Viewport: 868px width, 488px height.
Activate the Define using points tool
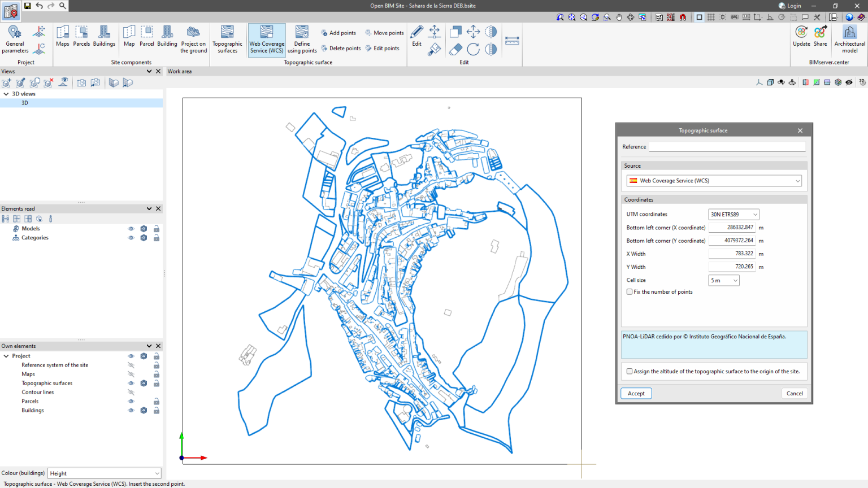click(x=302, y=40)
